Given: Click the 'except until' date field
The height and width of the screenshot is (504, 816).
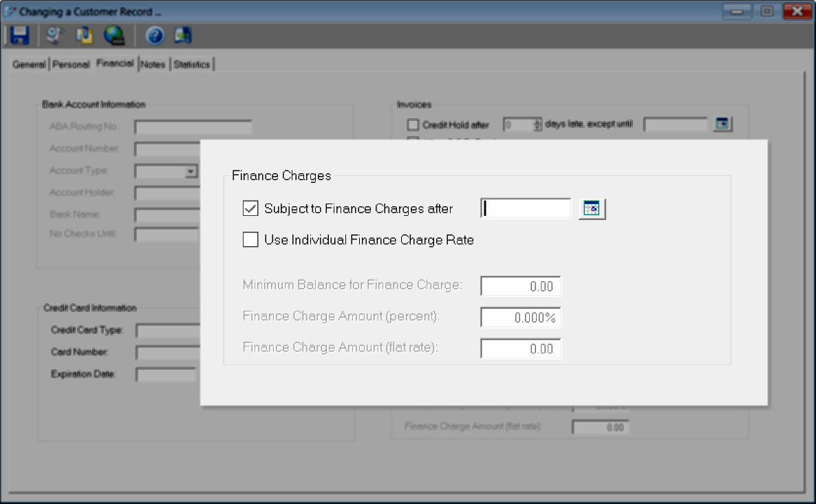Looking at the screenshot, I should 676,124.
